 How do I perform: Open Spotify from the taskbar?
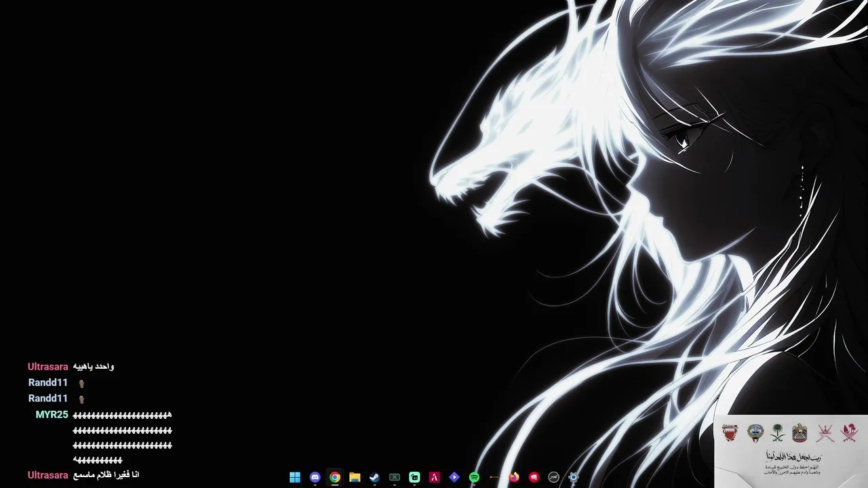click(474, 477)
